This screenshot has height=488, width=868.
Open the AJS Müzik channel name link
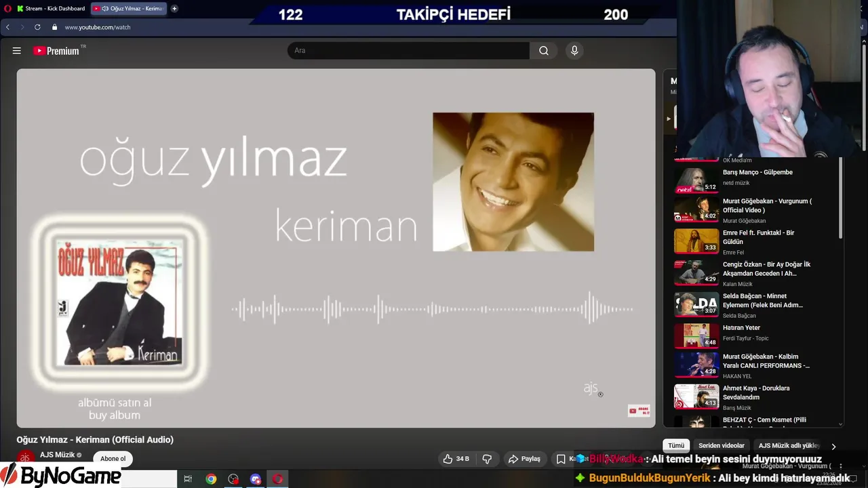pyautogui.click(x=57, y=455)
